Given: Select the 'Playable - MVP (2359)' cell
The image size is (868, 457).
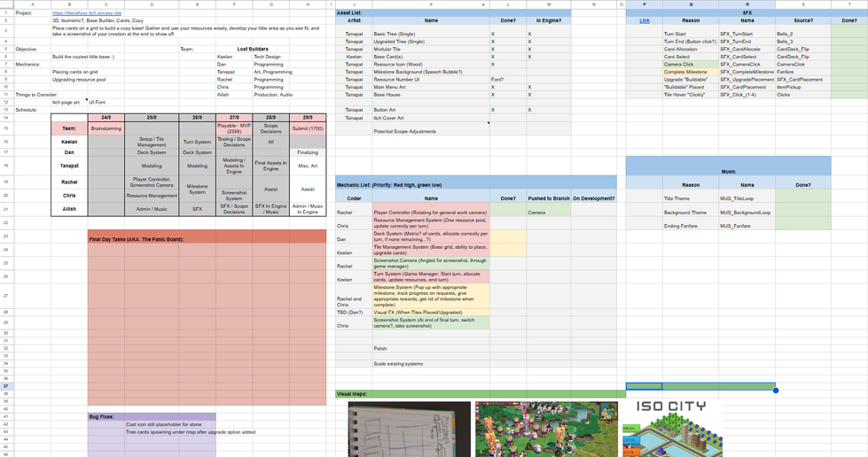Looking at the screenshot, I should pos(234,128).
